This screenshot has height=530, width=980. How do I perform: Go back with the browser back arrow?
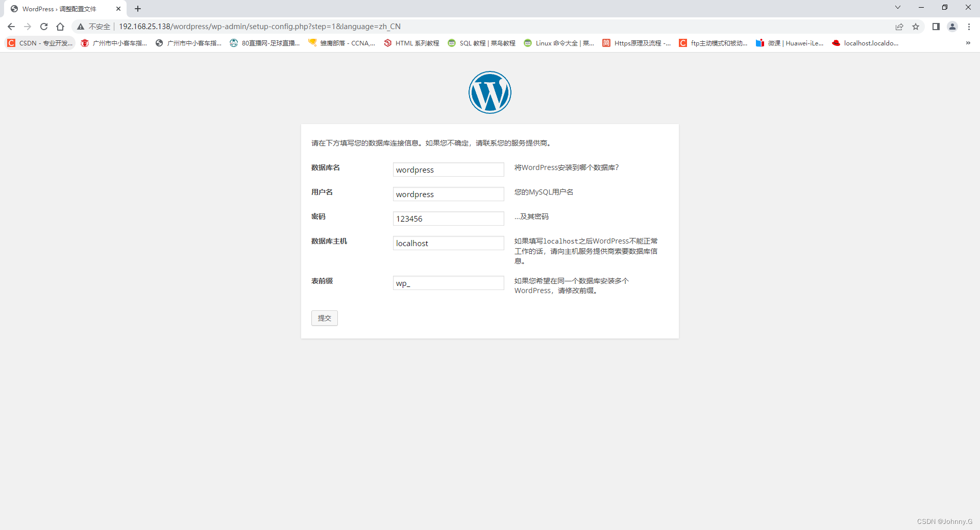[x=11, y=27]
